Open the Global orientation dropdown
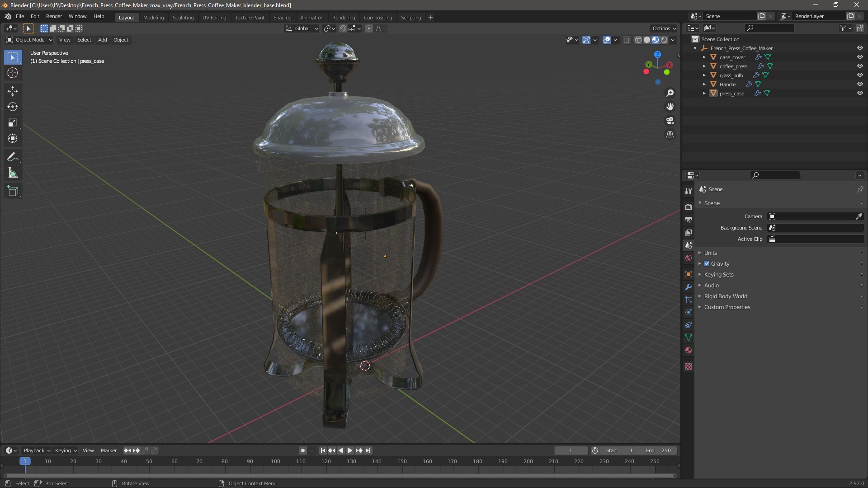The height and width of the screenshot is (488, 868). (x=302, y=28)
